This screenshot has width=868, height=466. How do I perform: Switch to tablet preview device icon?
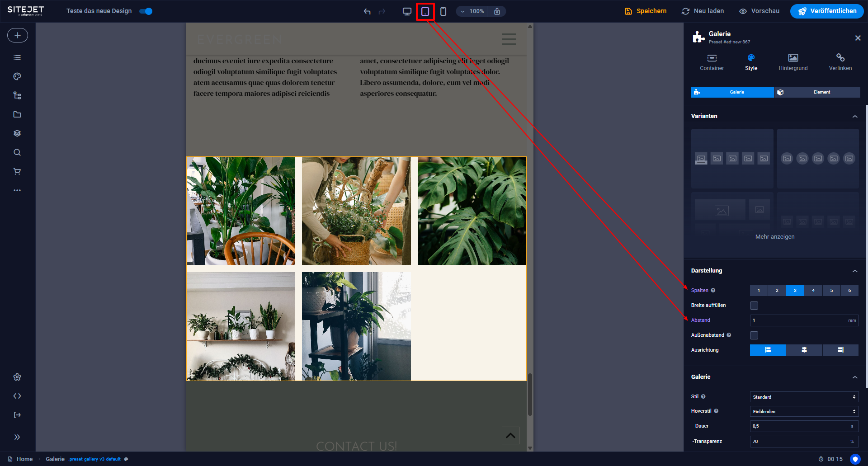(x=425, y=11)
